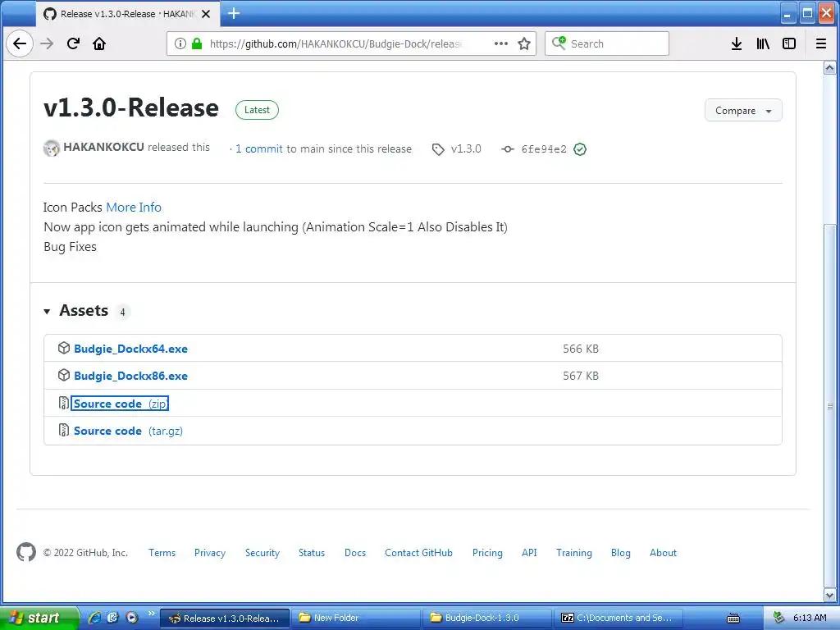Screen dimensions: 840x630
Task: Download Budgie_Dockx86.exe
Action: click(x=130, y=376)
